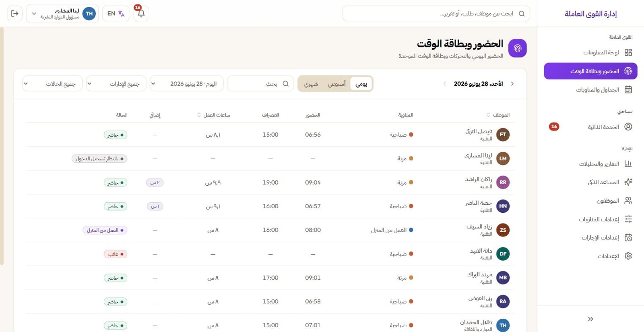Open الإعدادات in sidebar
This screenshot has width=644, height=332.
coord(590,256)
